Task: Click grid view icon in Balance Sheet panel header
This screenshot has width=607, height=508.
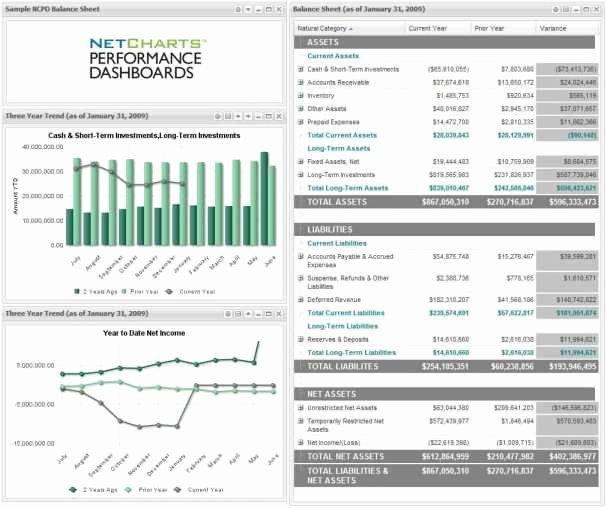Action: click(x=566, y=10)
